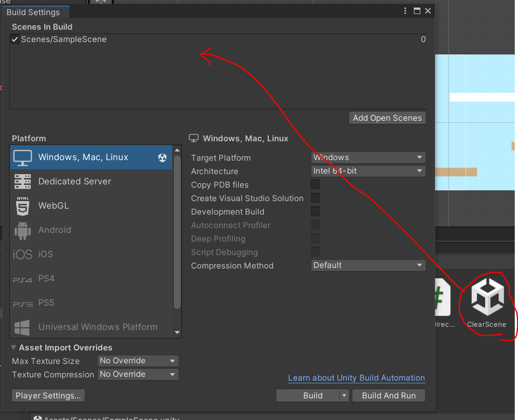Viewport: 518px width, 420px height.
Task: Click the Max Texture Size label
Action: (45, 361)
